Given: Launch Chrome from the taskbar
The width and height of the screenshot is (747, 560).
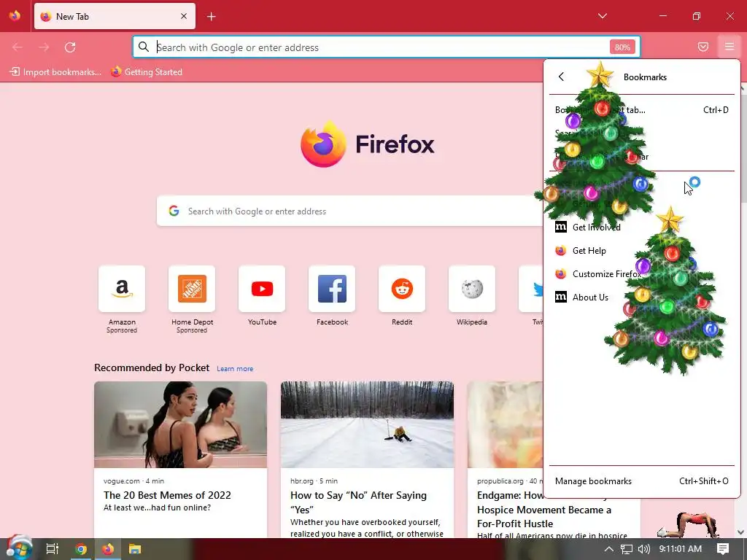Looking at the screenshot, I should [80, 549].
